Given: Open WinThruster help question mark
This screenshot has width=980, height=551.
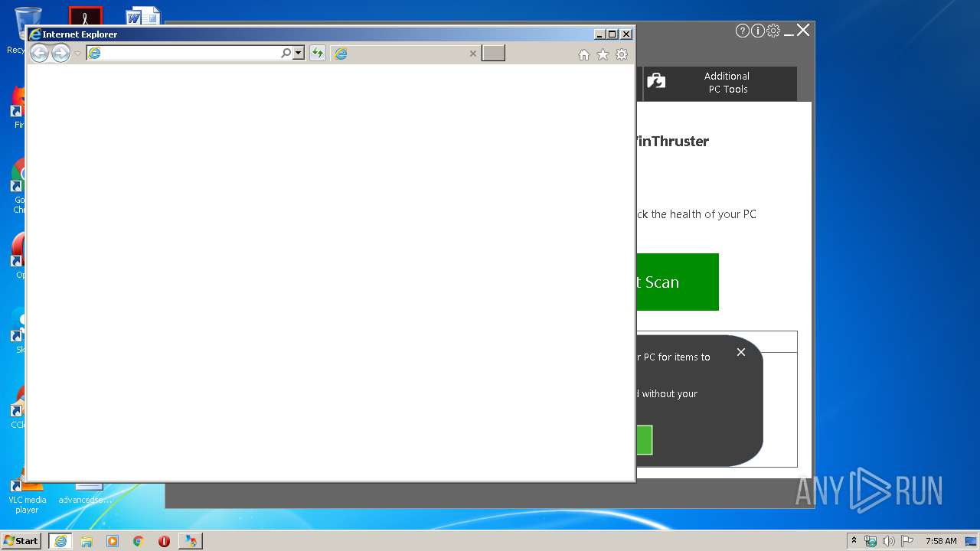Looking at the screenshot, I should pos(742,31).
